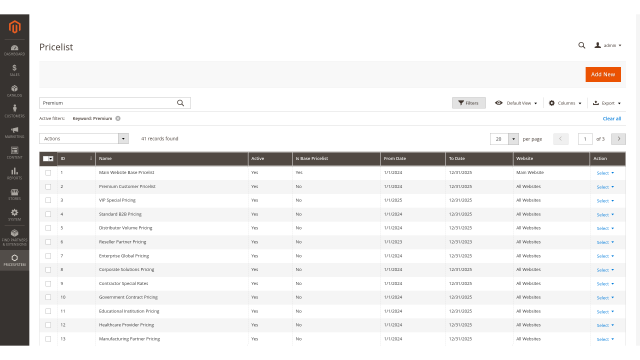Open the Reports sidebar menu
This screenshot has width=640, height=360.
point(14,173)
